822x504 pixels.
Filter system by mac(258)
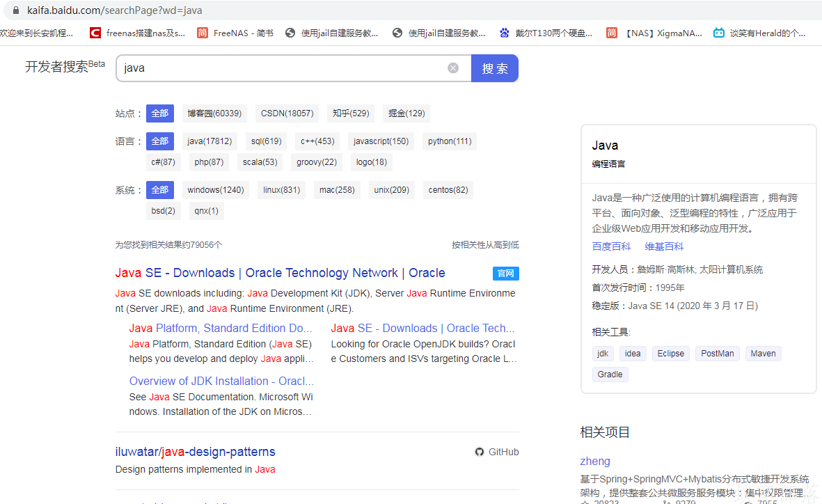click(337, 190)
